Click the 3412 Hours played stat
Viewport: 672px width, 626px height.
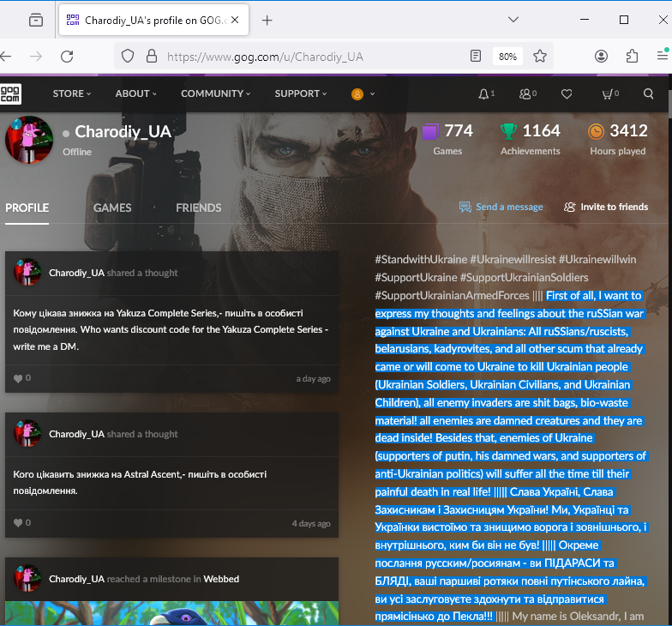pyautogui.click(x=617, y=139)
